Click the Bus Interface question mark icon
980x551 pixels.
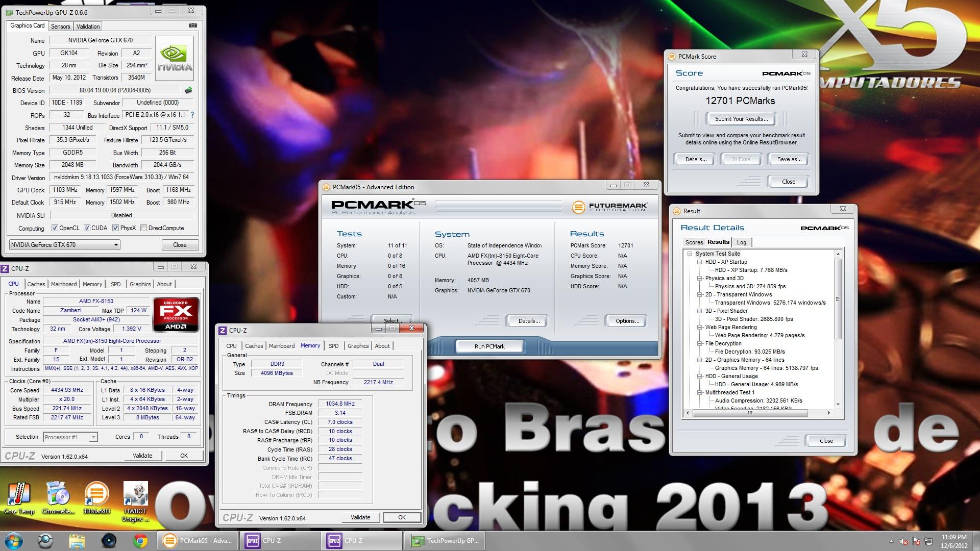point(192,115)
